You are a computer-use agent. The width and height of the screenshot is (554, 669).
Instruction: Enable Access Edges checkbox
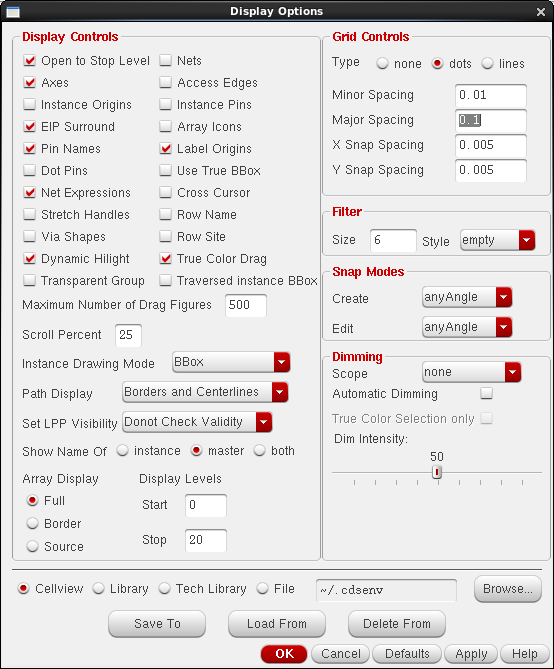tap(166, 82)
